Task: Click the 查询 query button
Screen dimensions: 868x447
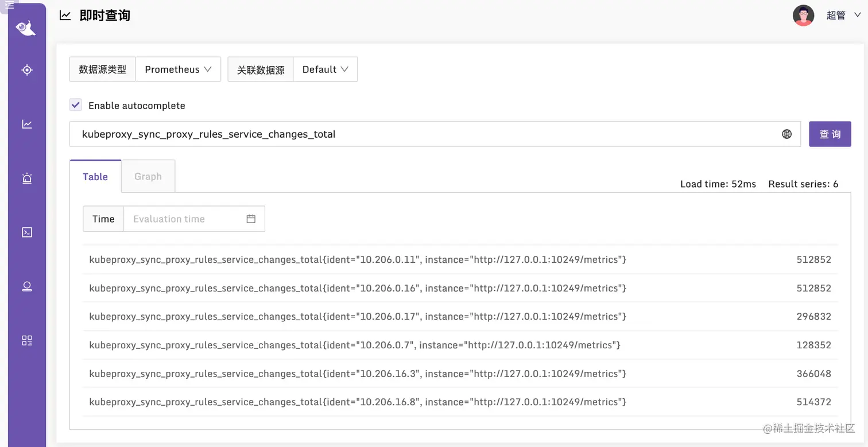Action: 830,133
